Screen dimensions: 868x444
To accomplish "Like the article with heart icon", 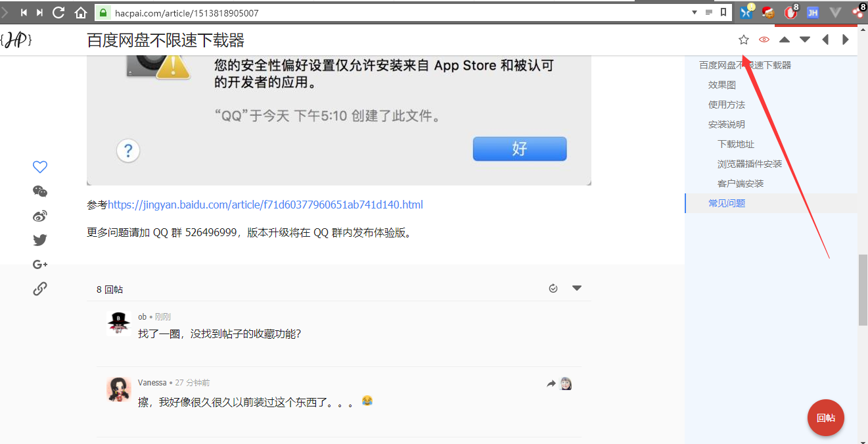I will [40, 167].
